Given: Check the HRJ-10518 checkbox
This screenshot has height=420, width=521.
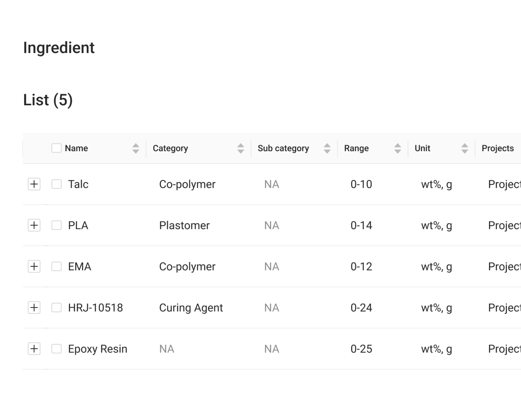Looking at the screenshot, I should [56, 308].
